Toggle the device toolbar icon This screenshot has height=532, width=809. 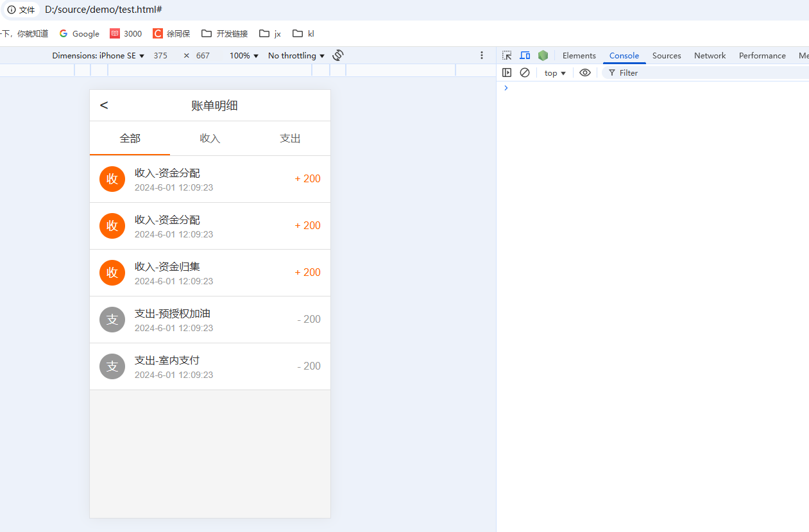[525, 55]
